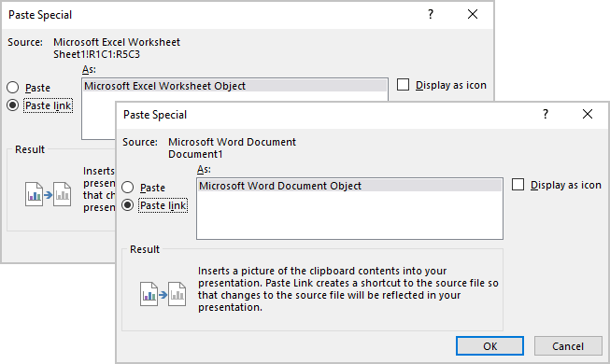The width and height of the screenshot is (610, 364).
Task: Enable Display as icon in Word Document dialog
Action: coord(518,185)
